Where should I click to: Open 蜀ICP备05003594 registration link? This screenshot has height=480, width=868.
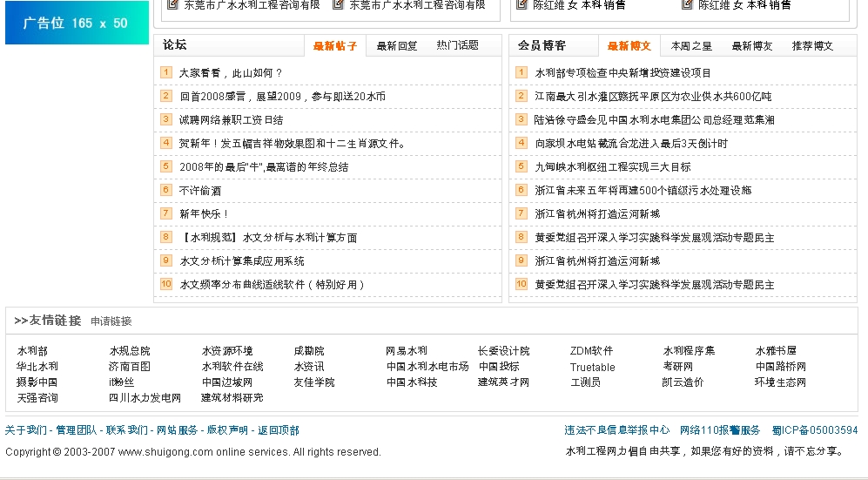(815, 430)
